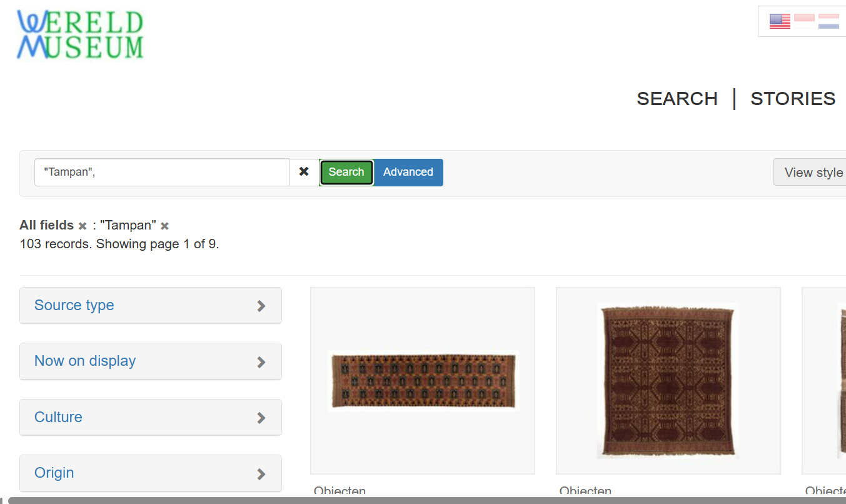
Task: Click the Wereld Museum logo
Action: 81,35
